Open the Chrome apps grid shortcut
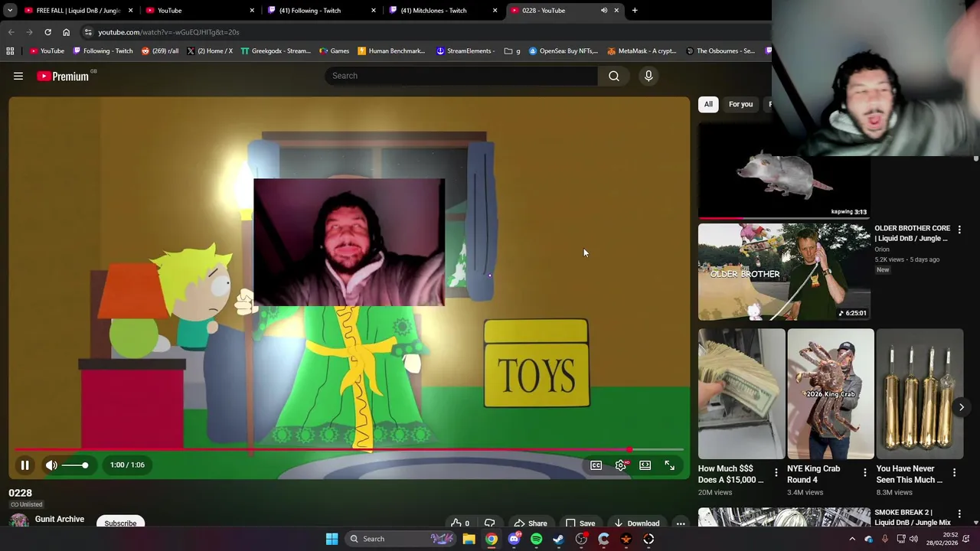 coord(10,51)
